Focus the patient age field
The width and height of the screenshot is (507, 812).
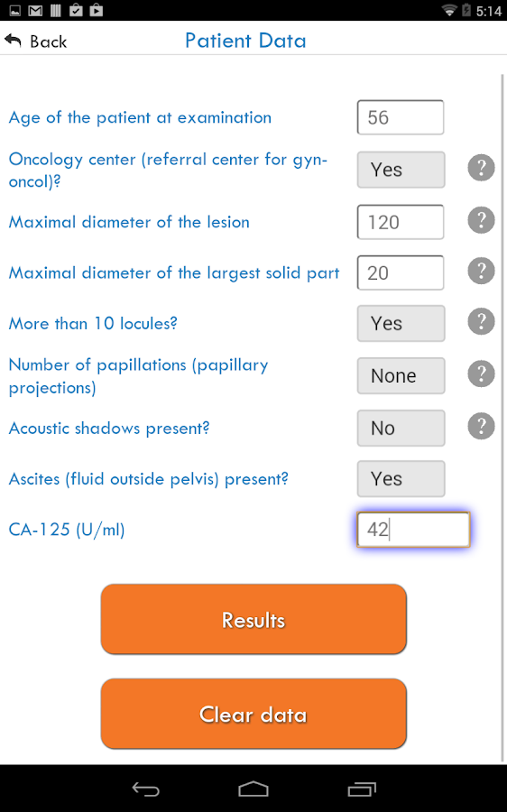[401, 117]
